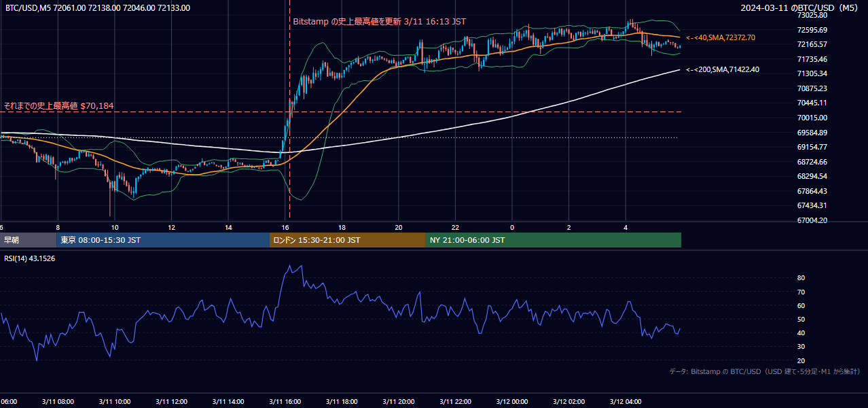The height and width of the screenshot is (408, 868).
Task: Click the bottom date label 3/11 16:00
Action: click(286, 401)
